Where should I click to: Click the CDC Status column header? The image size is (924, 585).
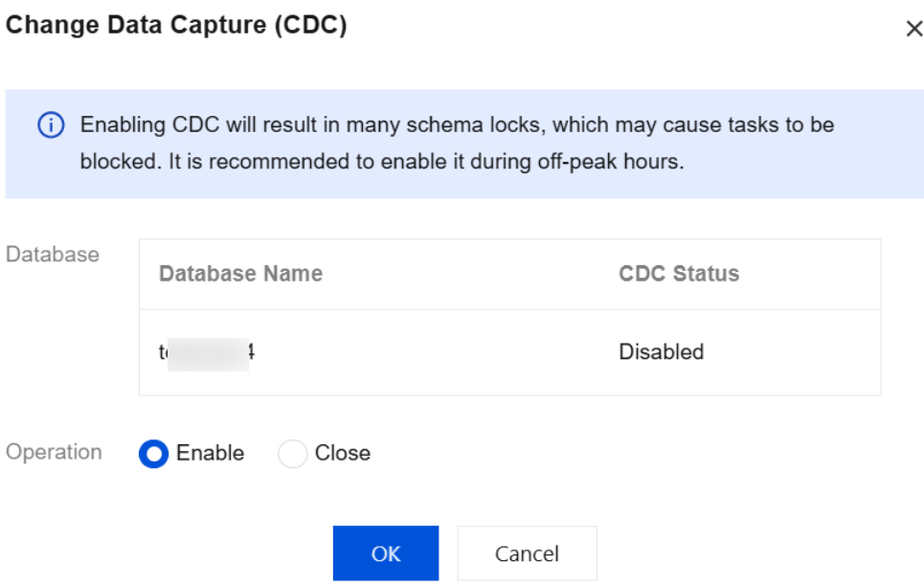[x=679, y=274]
